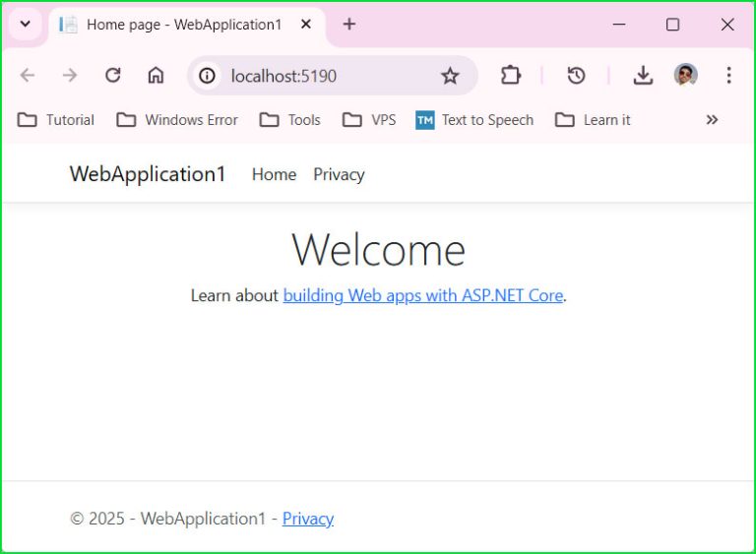Go back to the previous page
The image size is (756, 554).
(x=28, y=75)
